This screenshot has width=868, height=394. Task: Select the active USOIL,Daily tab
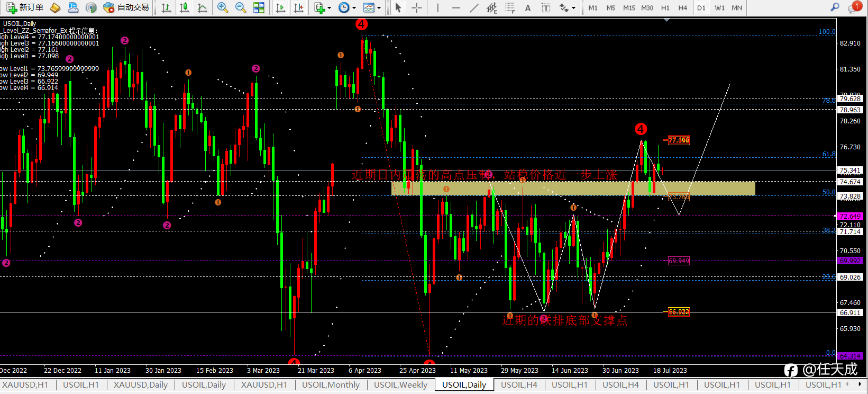click(x=464, y=385)
